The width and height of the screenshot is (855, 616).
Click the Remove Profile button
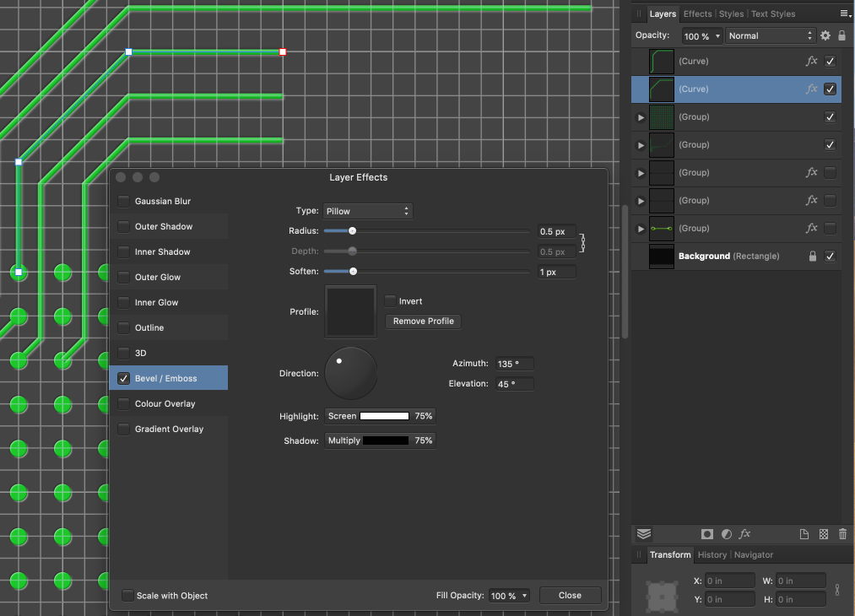pos(423,322)
